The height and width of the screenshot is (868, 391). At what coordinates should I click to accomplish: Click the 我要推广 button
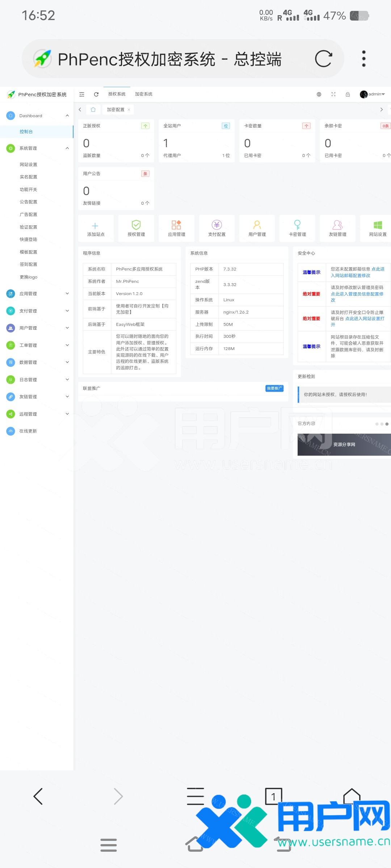274,388
